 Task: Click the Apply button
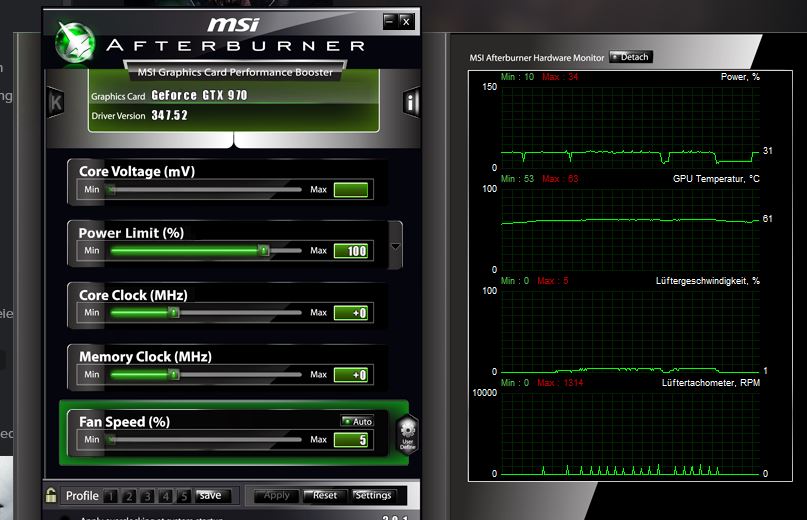(x=276, y=496)
